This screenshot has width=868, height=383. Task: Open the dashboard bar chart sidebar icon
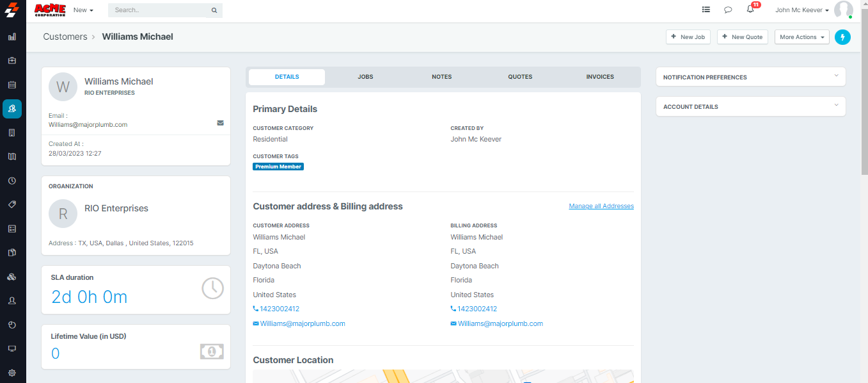(12, 37)
